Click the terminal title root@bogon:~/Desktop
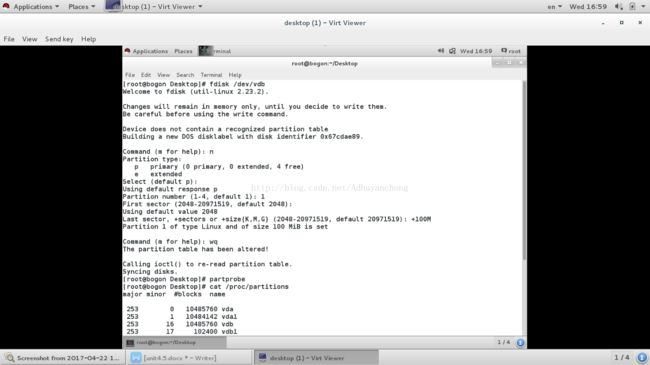 325,63
